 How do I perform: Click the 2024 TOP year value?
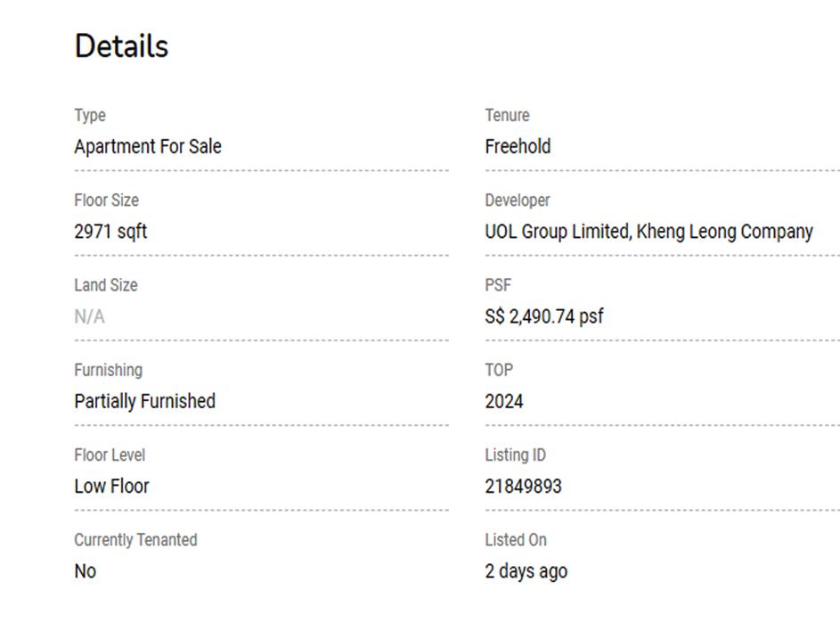503,401
